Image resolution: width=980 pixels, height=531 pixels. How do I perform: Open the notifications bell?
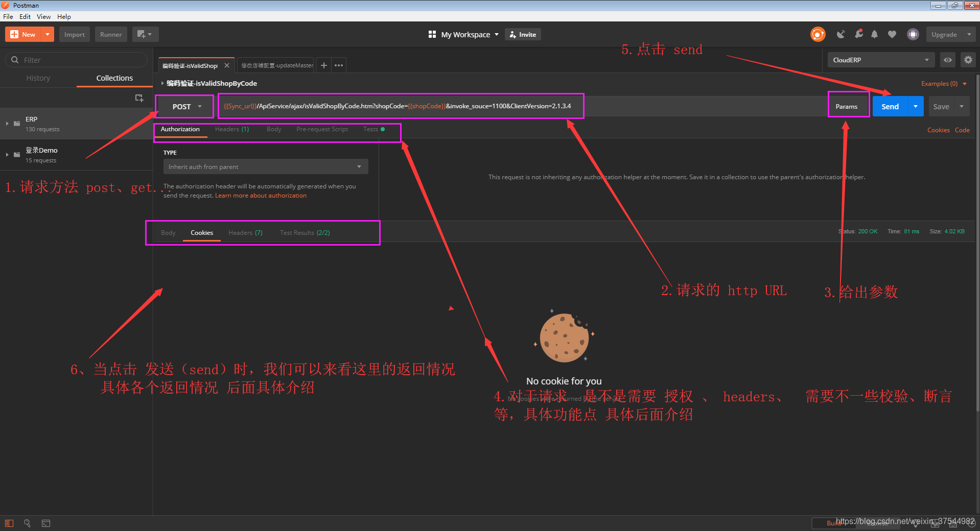coord(874,34)
